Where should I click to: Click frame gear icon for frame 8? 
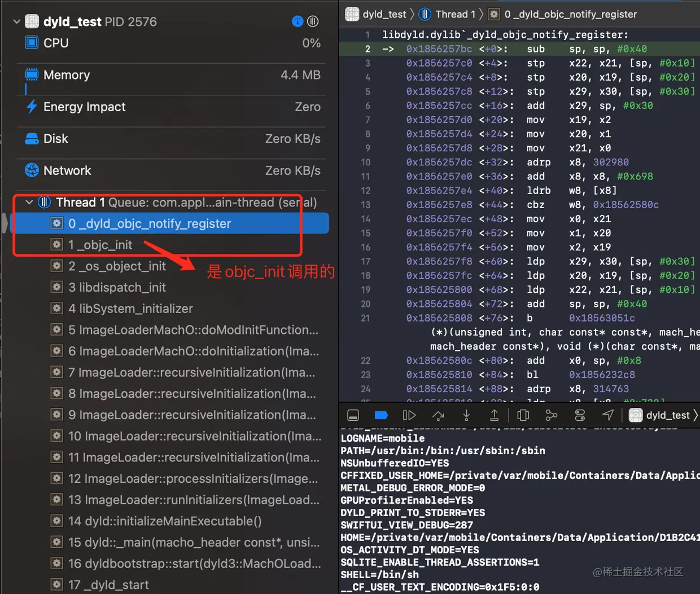click(57, 393)
